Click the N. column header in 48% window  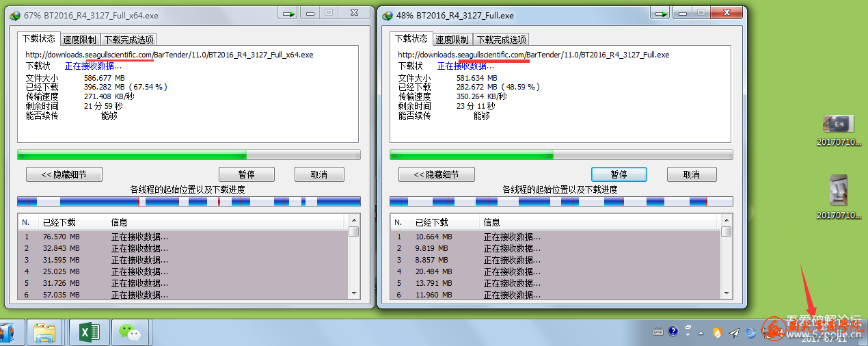point(401,222)
